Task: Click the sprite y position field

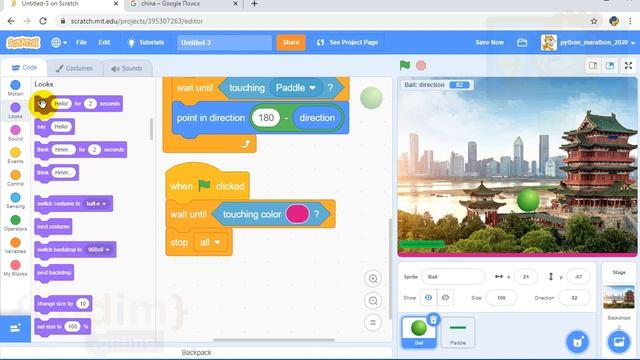Action: pos(578,277)
